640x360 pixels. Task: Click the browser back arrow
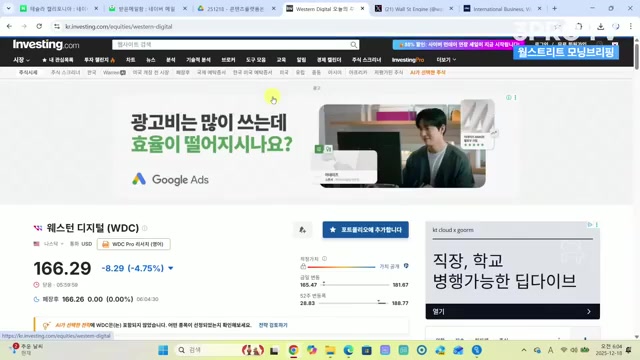[x=9, y=27]
